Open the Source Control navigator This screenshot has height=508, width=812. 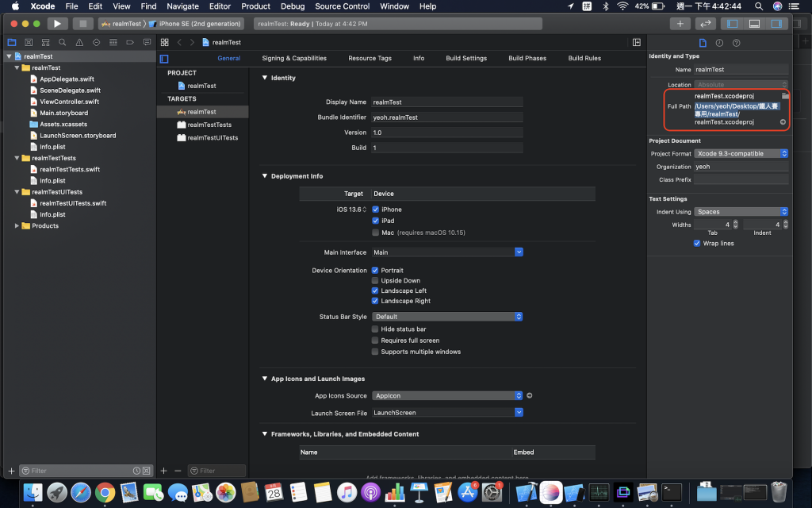[29, 43]
